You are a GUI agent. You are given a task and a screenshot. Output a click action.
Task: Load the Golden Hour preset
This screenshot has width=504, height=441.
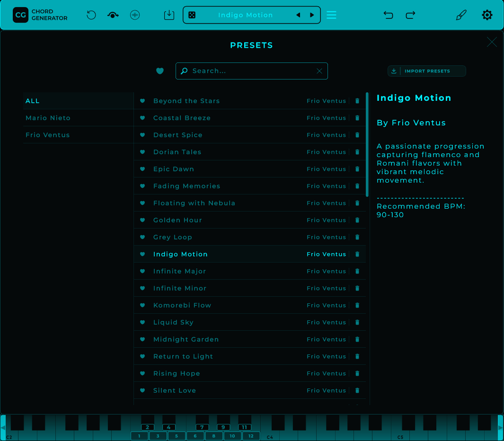pyautogui.click(x=250, y=220)
